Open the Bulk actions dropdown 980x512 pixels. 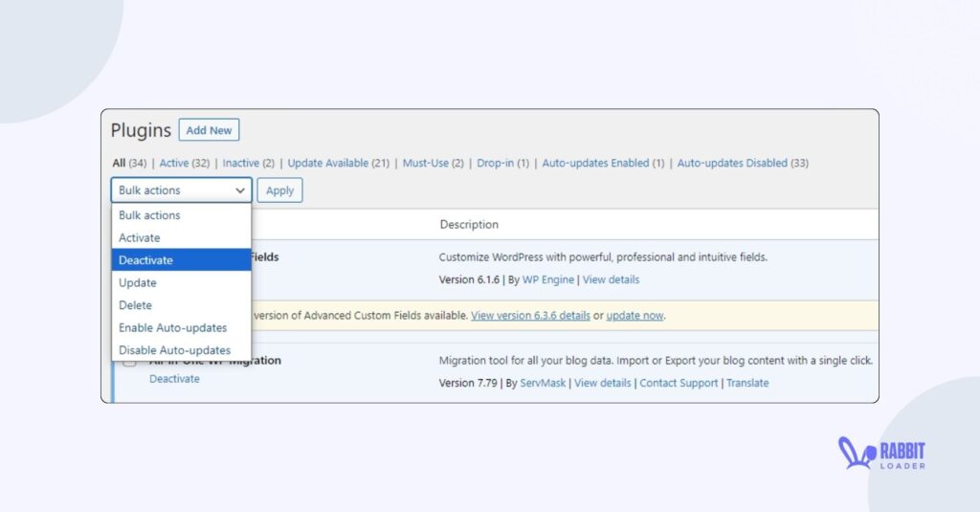(181, 190)
